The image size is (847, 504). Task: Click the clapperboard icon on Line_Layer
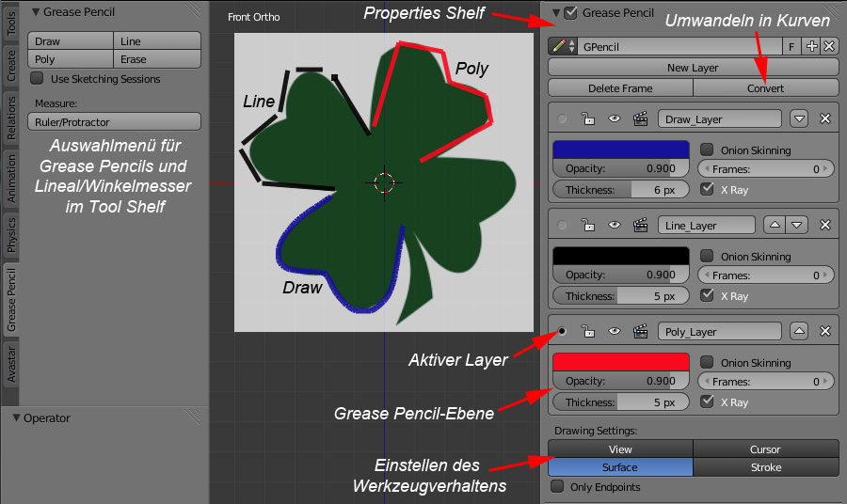(641, 226)
